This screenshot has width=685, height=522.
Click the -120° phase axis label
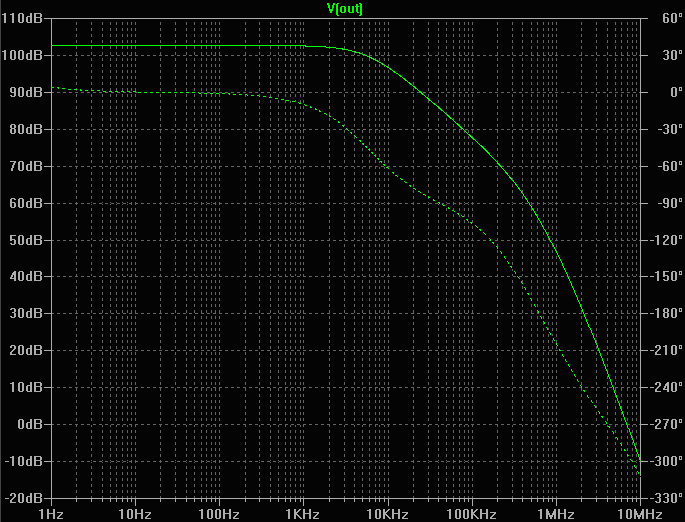665,240
